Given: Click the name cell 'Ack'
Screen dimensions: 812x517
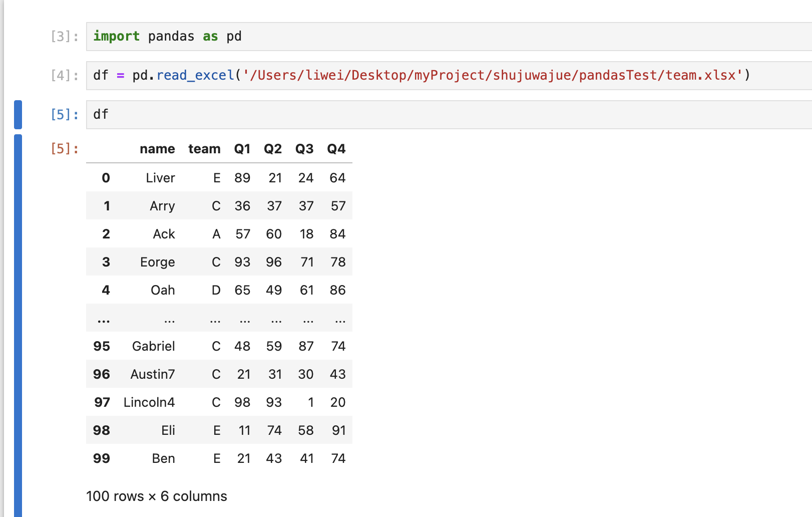Looking at the screenshot, I should tap(164, 234).
